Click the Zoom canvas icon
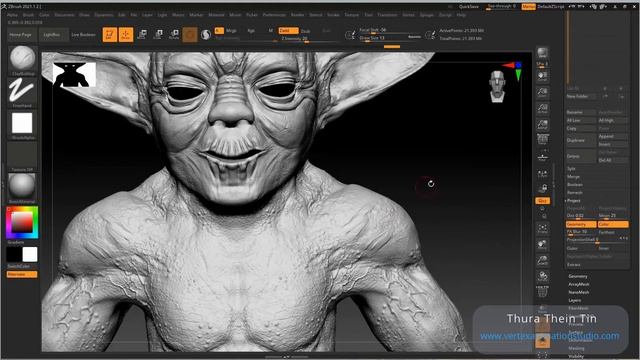 [542, 92]
